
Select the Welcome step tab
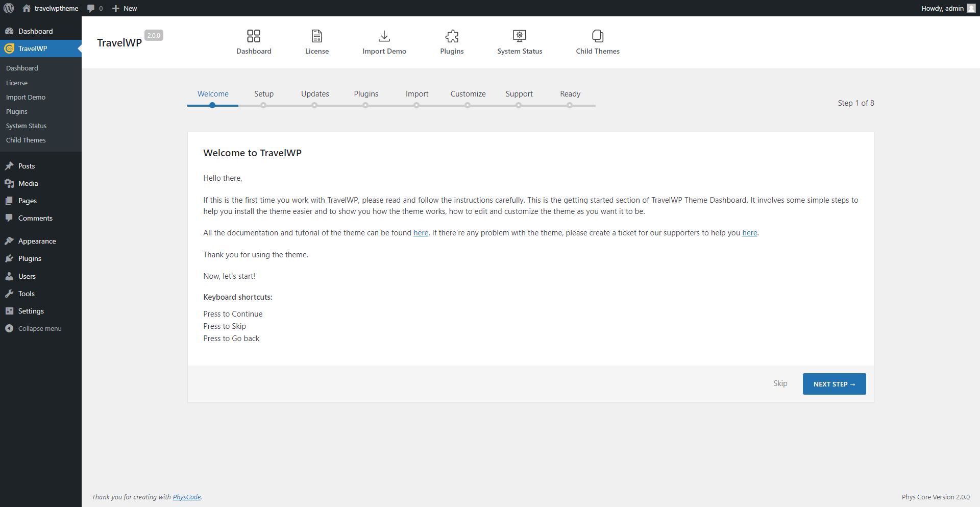pyautogui.click(x=213, y=94)
